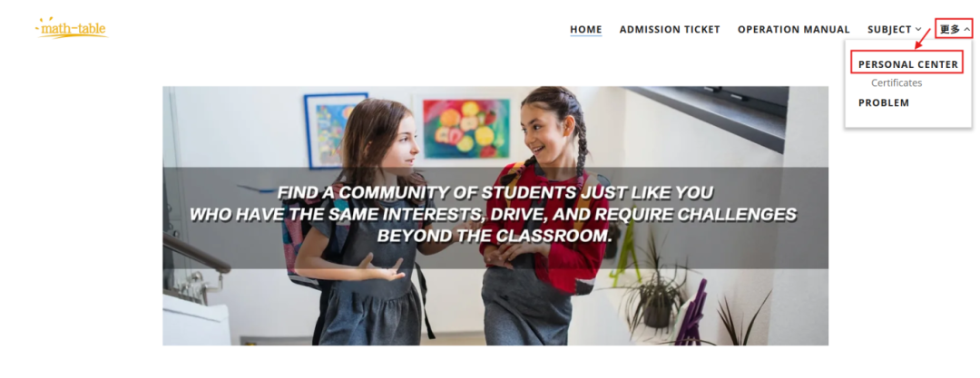Viewport: 980px width, 378px height.
Task: Click the math-table logo
Action: pyautogui.click(x=72, y=28)
